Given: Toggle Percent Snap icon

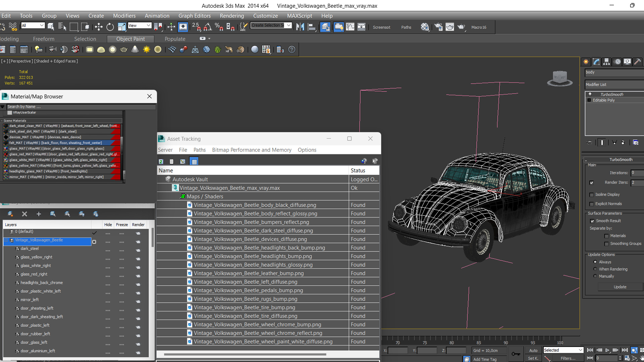Looking at the screenshot, I should point(219,27).
